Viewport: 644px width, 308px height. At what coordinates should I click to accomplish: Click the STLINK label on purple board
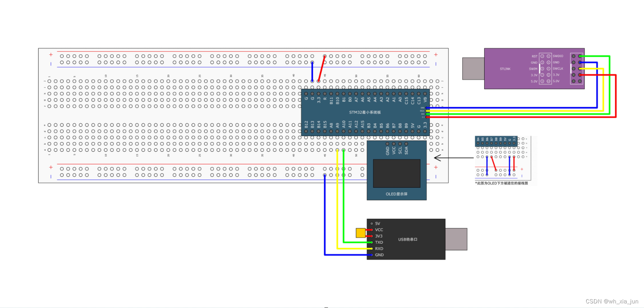click(x=505, y=69)
